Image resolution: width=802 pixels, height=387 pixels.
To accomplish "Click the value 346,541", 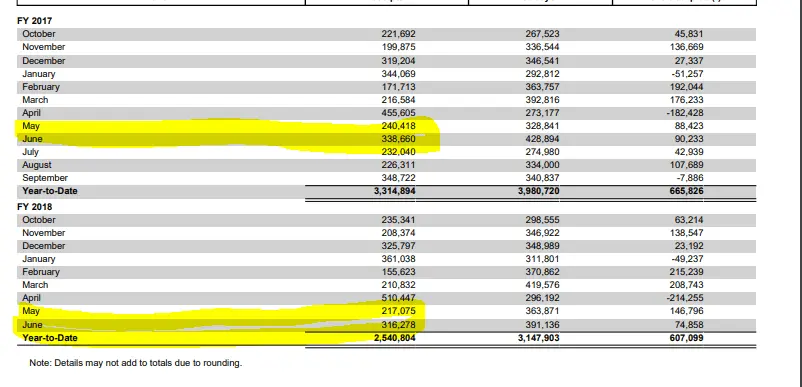I will pyautogui.click(x=542, y=61).
